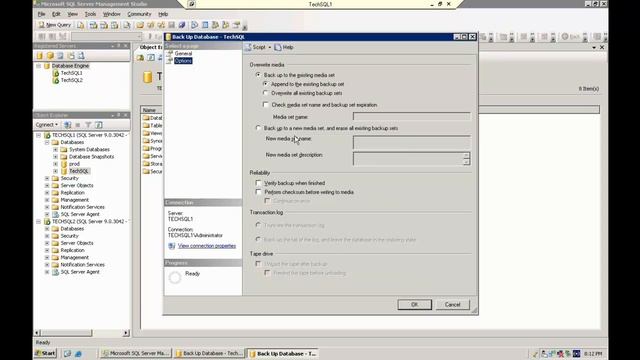Collapse the TECHSQL2 server node

38,222
